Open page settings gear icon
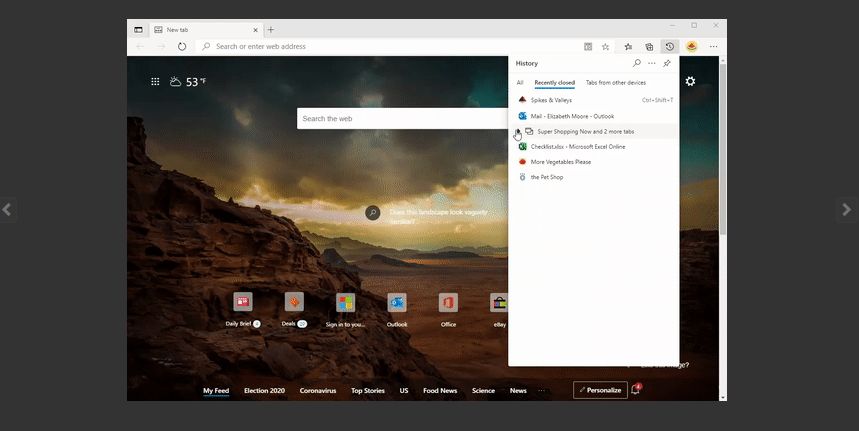The width and height of the screenshot is (859, 431). pyautogui.click(x=690, y=81)
